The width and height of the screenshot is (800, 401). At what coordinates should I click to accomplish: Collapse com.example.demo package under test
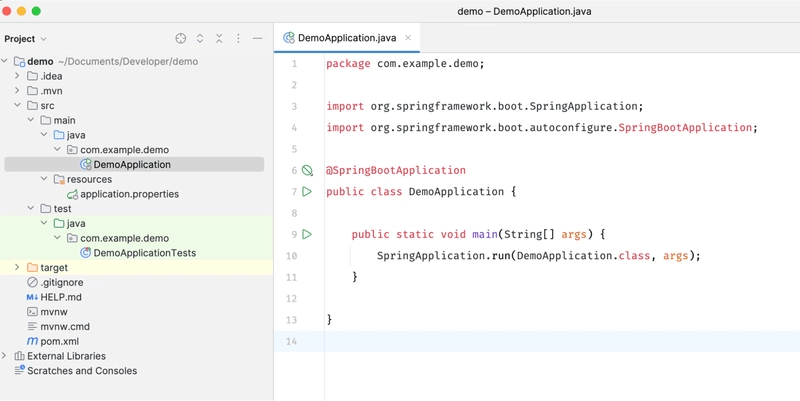coord(57,238)
